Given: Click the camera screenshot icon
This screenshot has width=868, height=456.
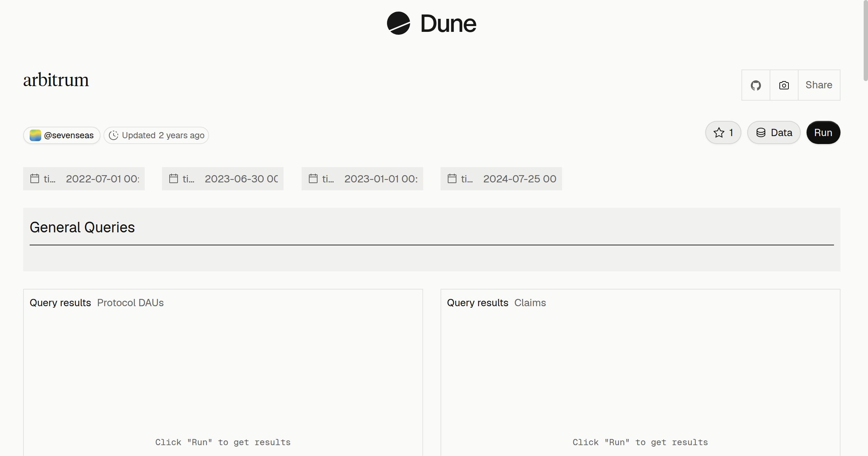Looking at the screenshot, I should tap(784, 85).
